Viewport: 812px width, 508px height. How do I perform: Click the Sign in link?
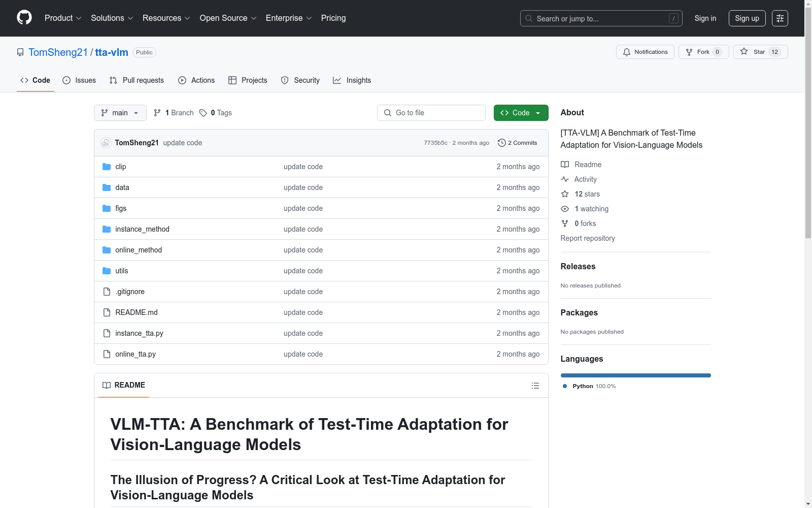pyautogui.click(x=705, y=18)
